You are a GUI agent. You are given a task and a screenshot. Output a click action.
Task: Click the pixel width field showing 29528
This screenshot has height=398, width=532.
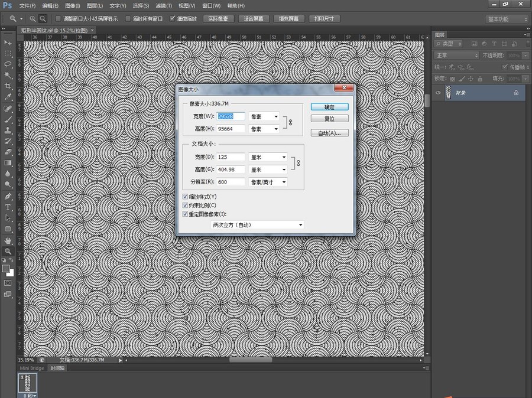tap(231, 116)
